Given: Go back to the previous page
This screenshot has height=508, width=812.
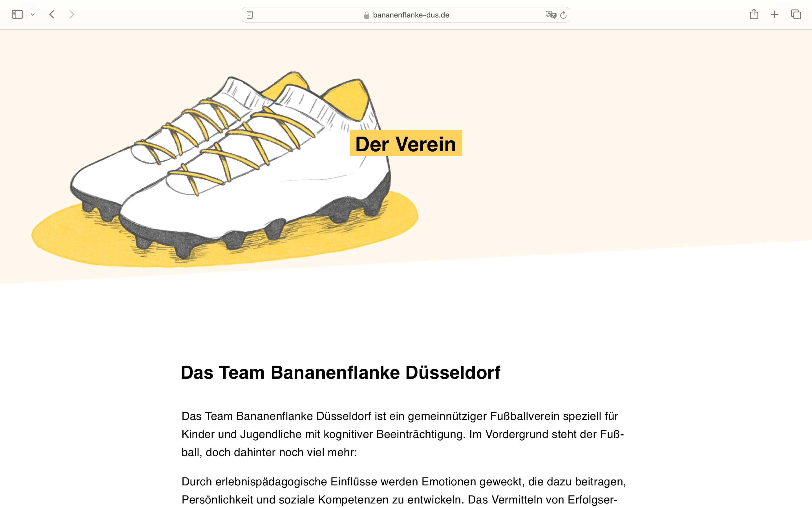Looking at the screenshot, I should pyautogui.click(x=52, y=14).
